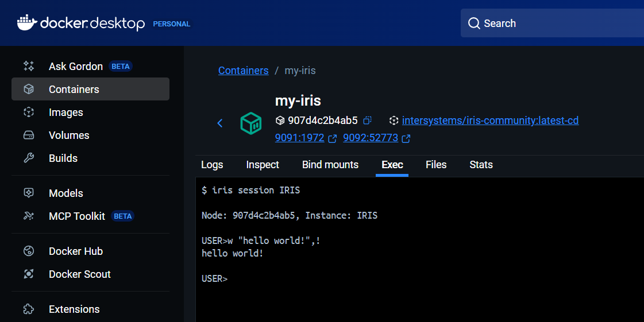Select the Bind mounts tab
Viewport: 644px width, 322px height.
point(330,165)
